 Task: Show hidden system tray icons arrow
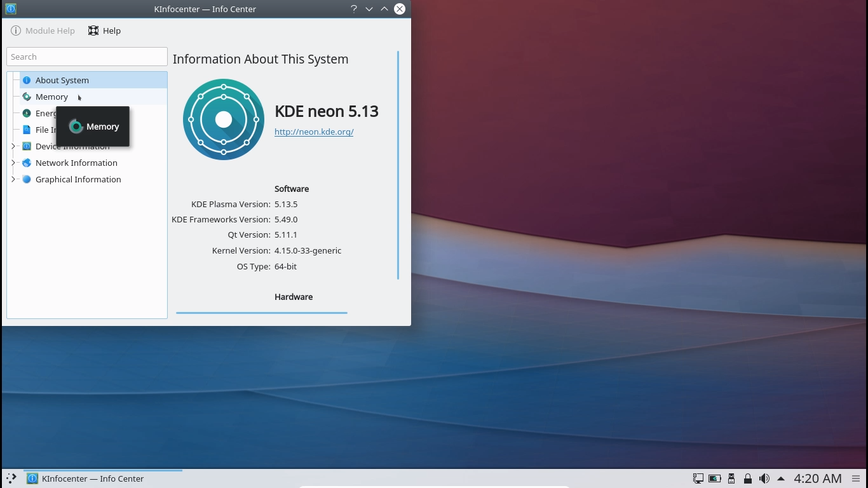pyautogui.click(x=781, y=478)
